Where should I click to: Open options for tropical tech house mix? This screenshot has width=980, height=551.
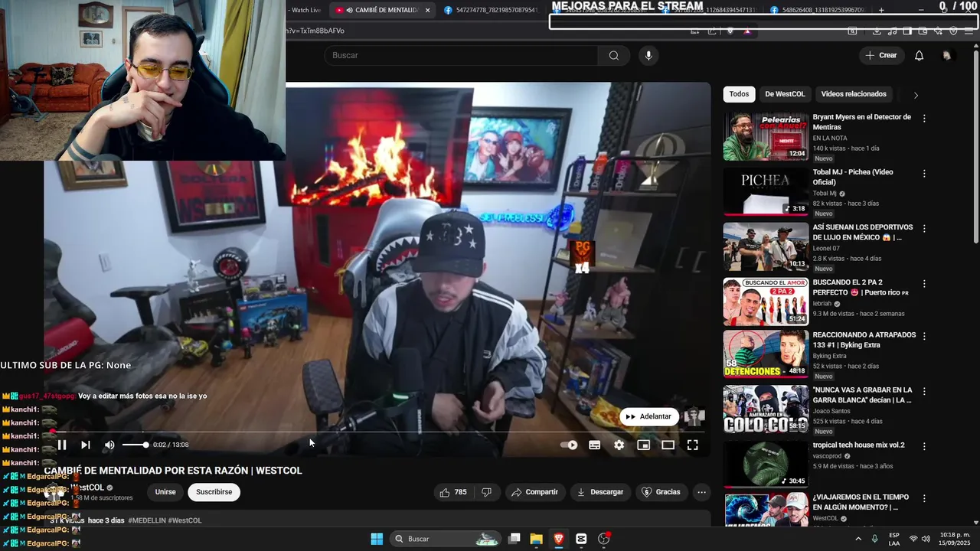pyautogui.click(x=924, y=446)
